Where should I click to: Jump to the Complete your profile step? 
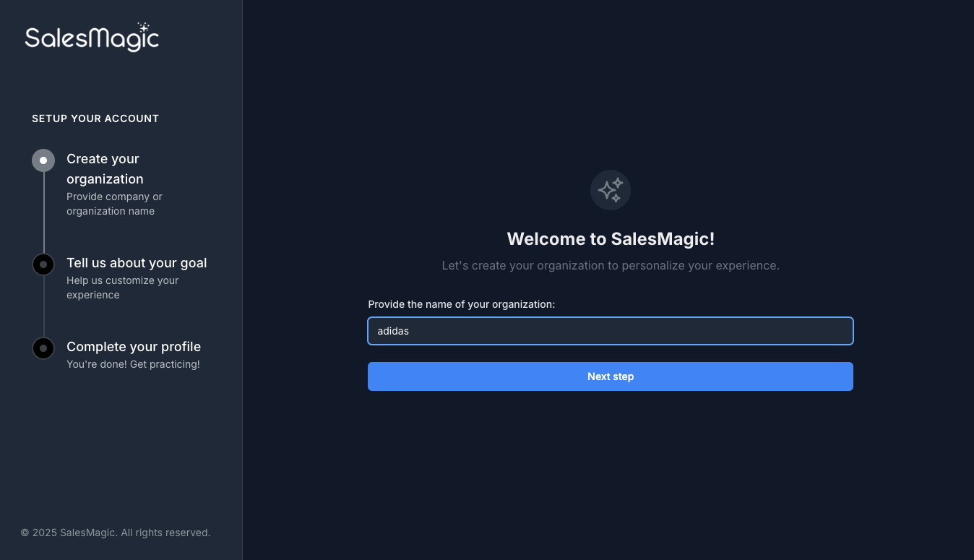point(134,347)
